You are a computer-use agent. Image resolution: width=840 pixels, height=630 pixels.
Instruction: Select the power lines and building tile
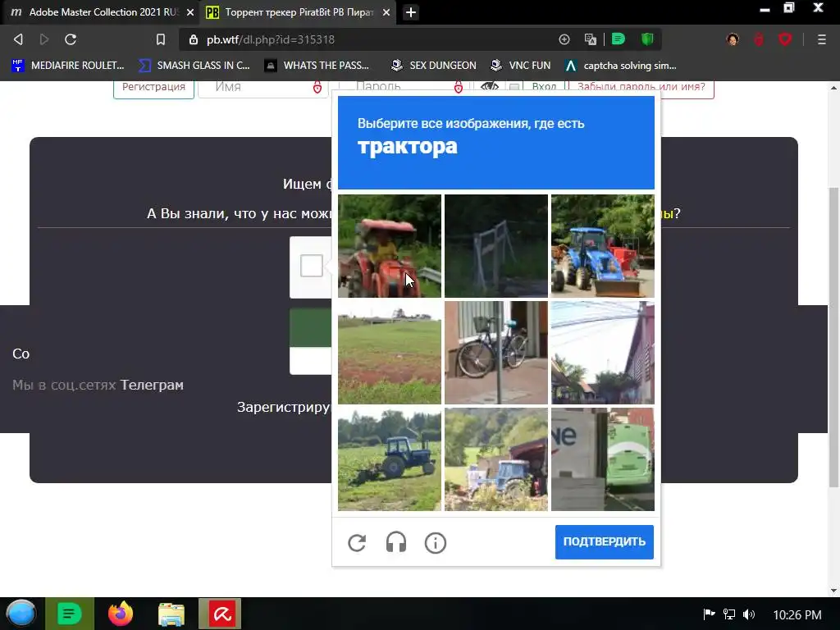click(603, 353)
